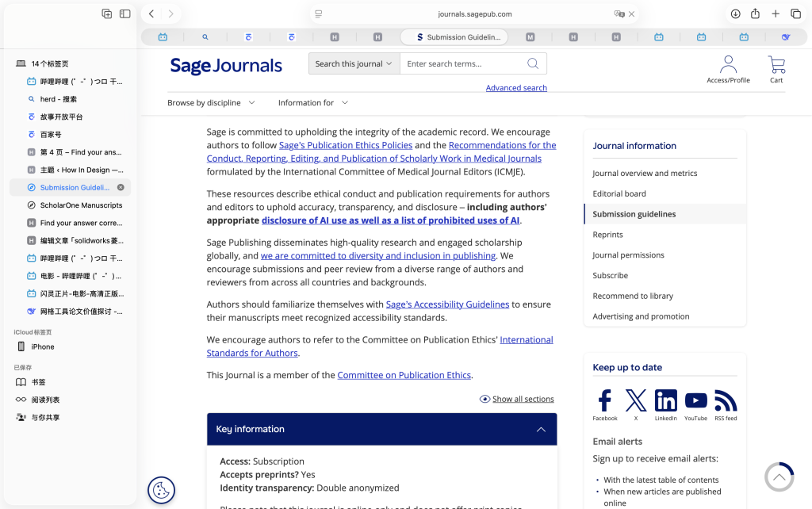Click the magnifier search icon
The width and height of the screenshot is (812, 509).
pos(532,63)
